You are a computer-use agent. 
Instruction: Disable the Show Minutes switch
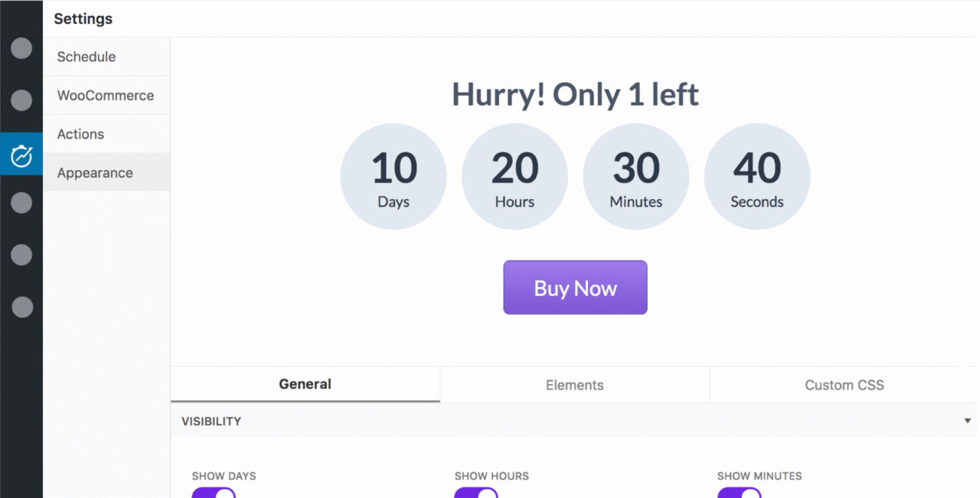pos(739,493)
